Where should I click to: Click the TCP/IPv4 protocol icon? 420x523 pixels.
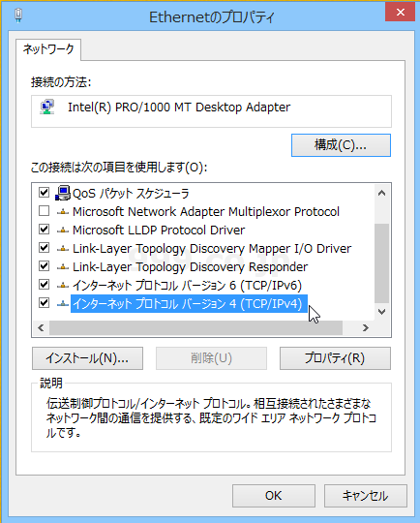pyautogui.click(x=63, y=303)
